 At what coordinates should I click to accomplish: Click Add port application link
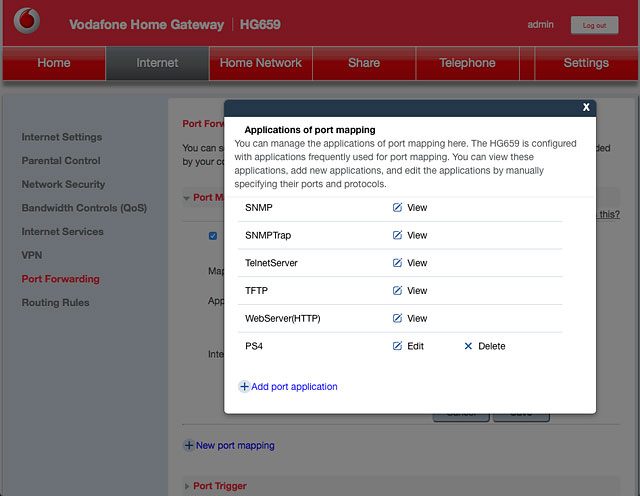[x=294, y=387]
